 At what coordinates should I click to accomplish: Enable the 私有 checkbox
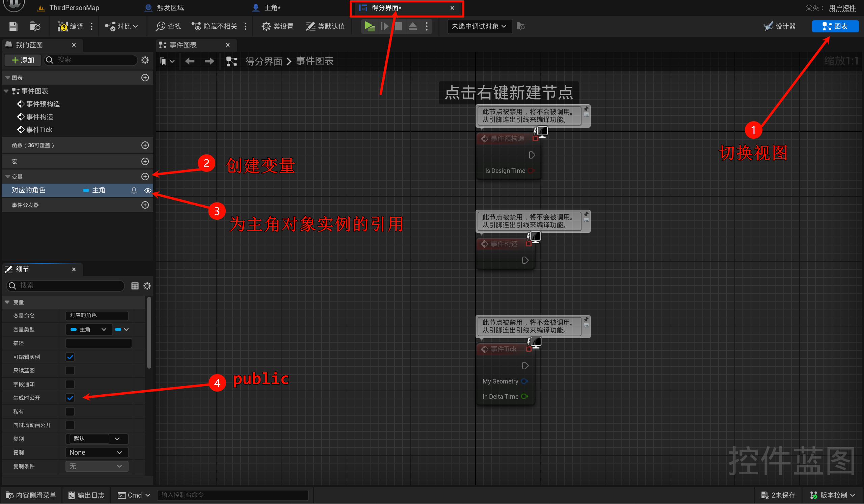[x=70, y=412]
